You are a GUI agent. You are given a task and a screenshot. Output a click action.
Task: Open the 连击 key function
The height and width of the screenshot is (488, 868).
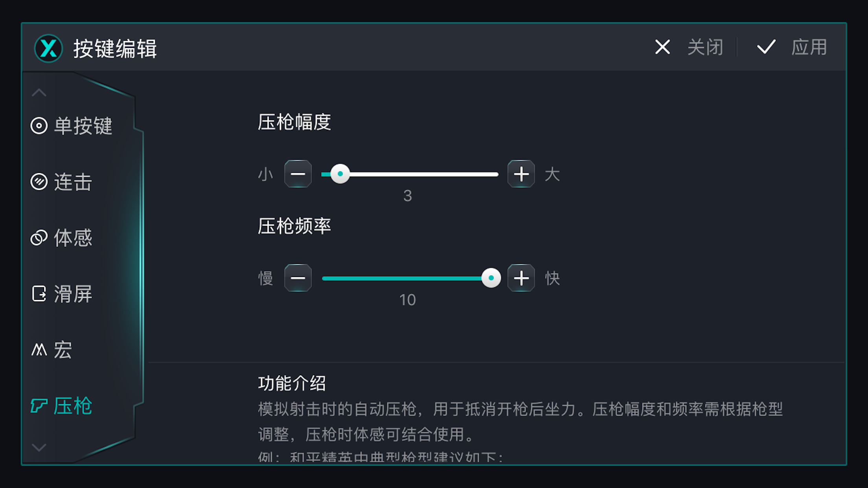tap(39, 182)
